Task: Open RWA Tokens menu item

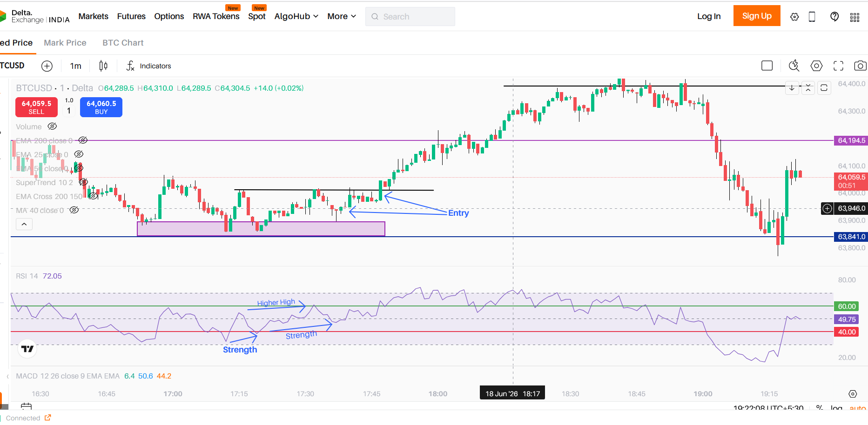Action: click(x=216, y=16)
